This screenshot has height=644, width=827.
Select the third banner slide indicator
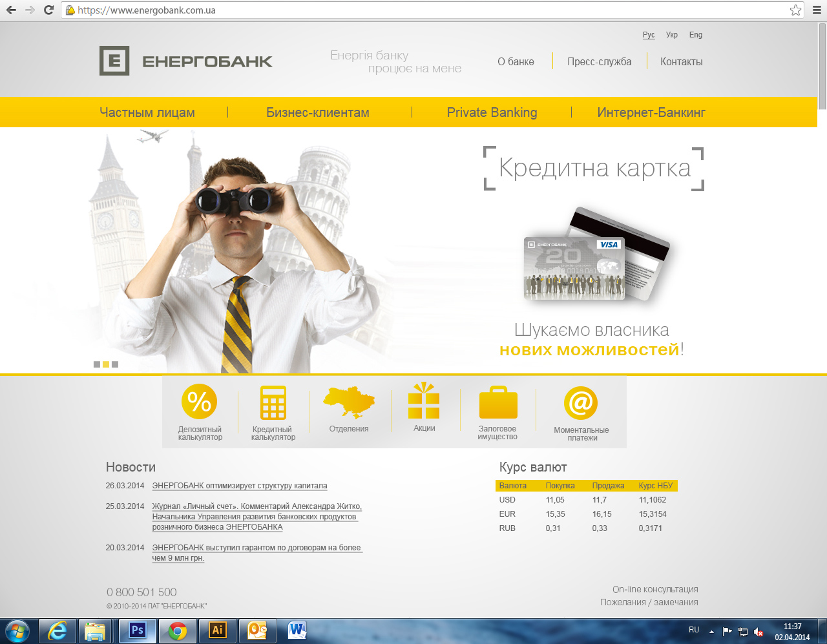click(115, 364)
